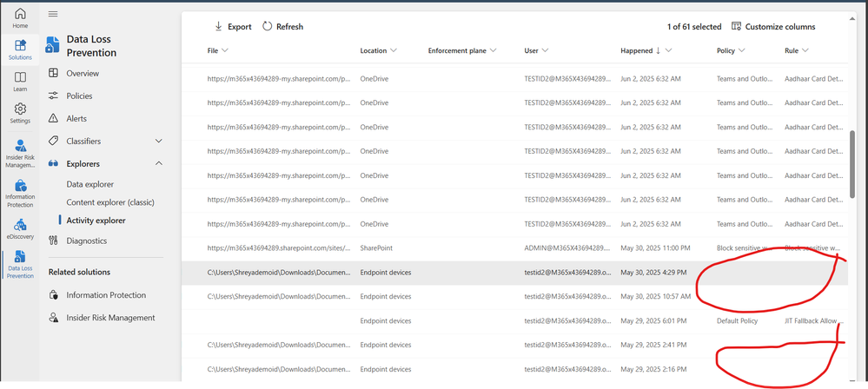Click the Export download icon

(x=218, y=26)
